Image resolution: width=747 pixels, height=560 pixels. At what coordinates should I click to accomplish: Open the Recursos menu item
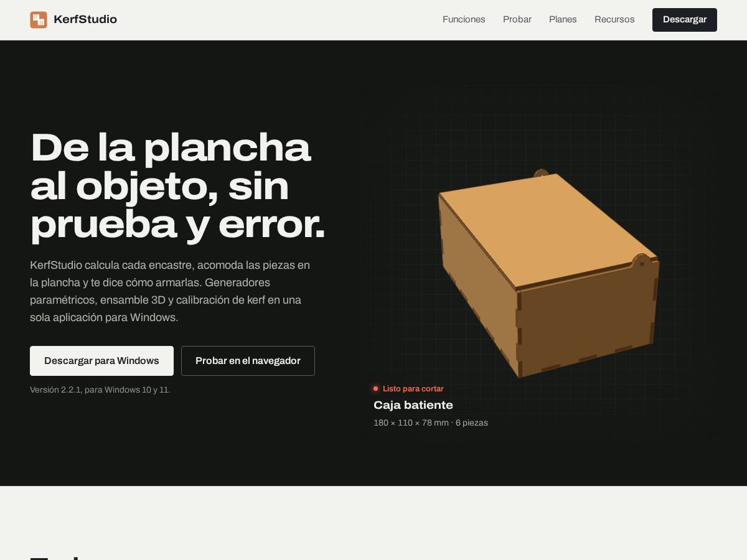coord(614,20)
